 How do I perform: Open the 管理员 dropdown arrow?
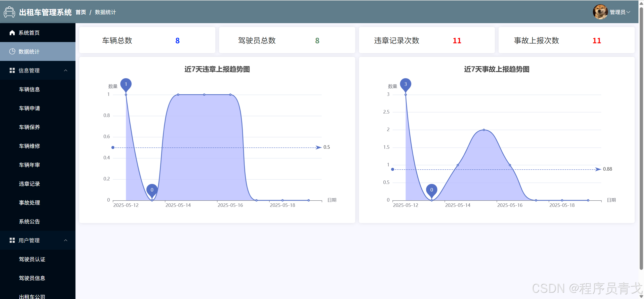[628, 12]
